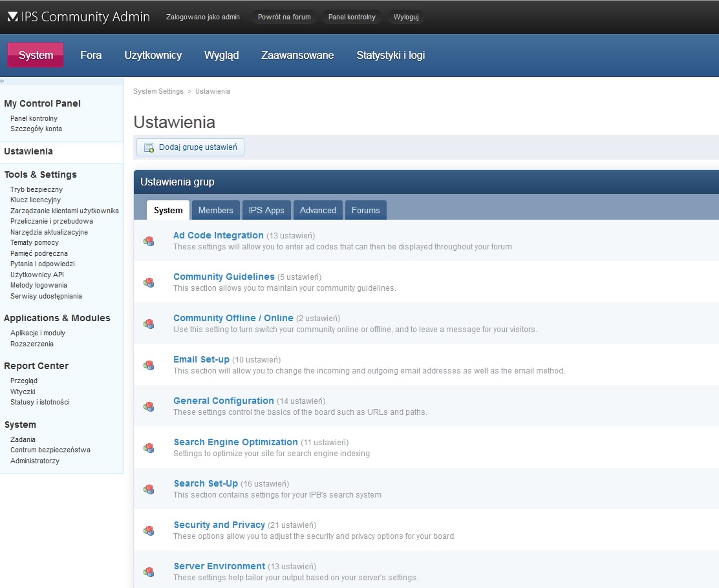Viewport: 719px width, 588px height.
Task: Open the Użytkownicy main menu
Action: point(153,56)
